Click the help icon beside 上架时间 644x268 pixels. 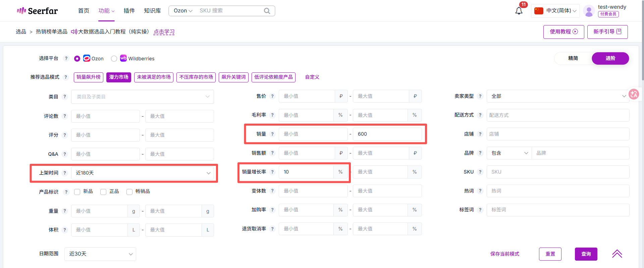tap(65, 173)
